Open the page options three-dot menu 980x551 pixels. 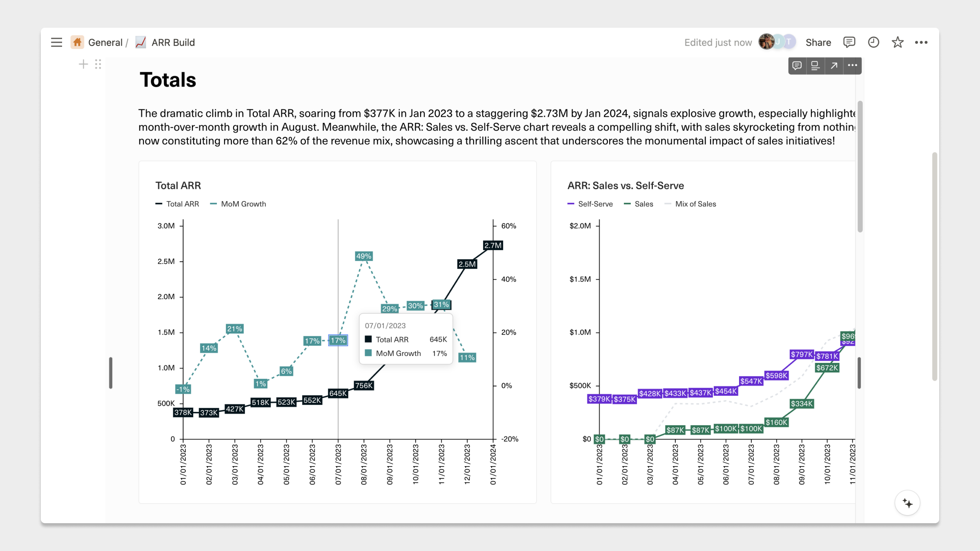tap(921, 42)
